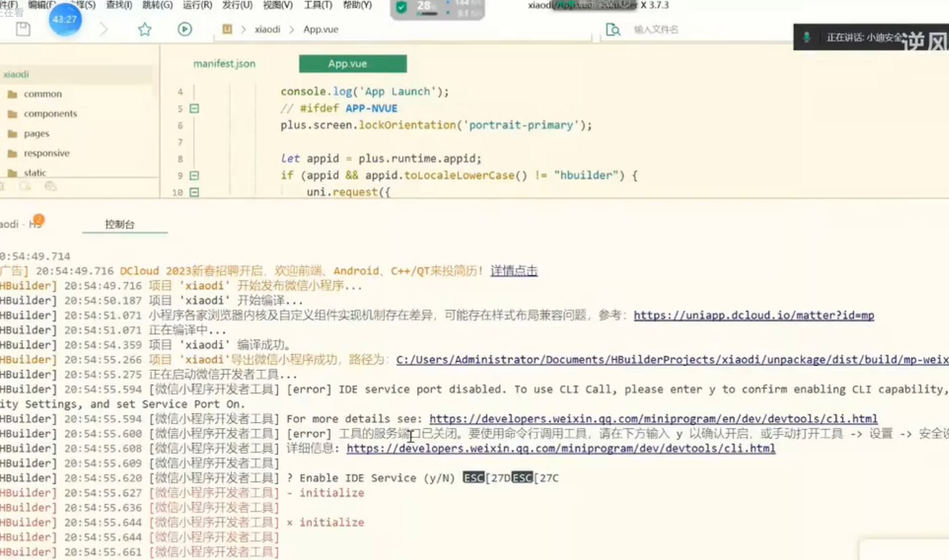Click the 详情点击 advertisement link
The height and width of the screenshot is (560, 949).
point(513,271)
